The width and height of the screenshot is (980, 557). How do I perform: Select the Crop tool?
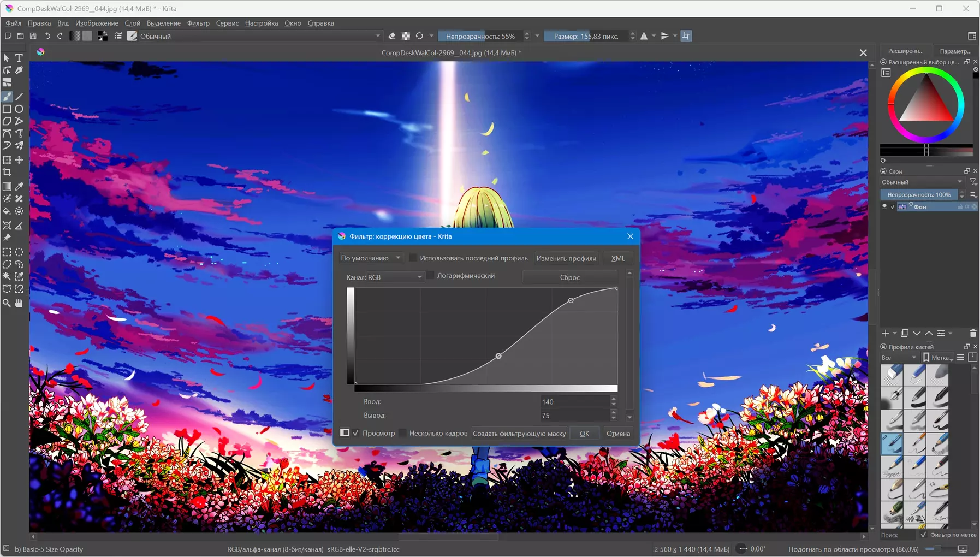pyautogui.click(x=7, y=172)
